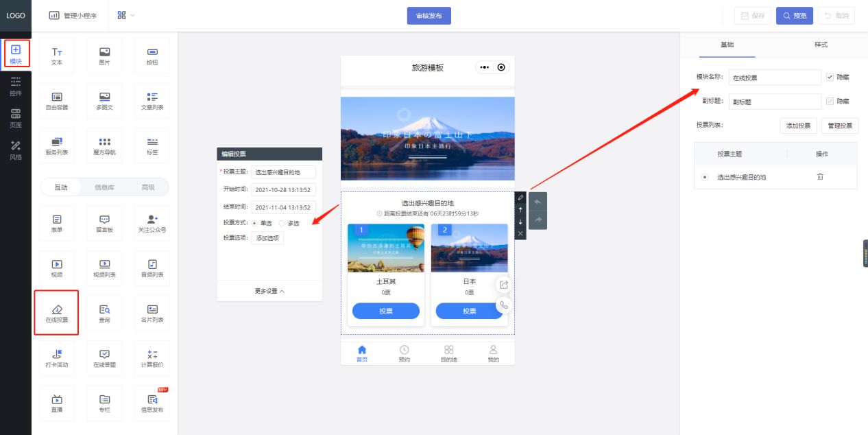The width and height of the screenshot is (868, 435).
Task: Click the 魔方组件 module icon
Action: (104, 145)
